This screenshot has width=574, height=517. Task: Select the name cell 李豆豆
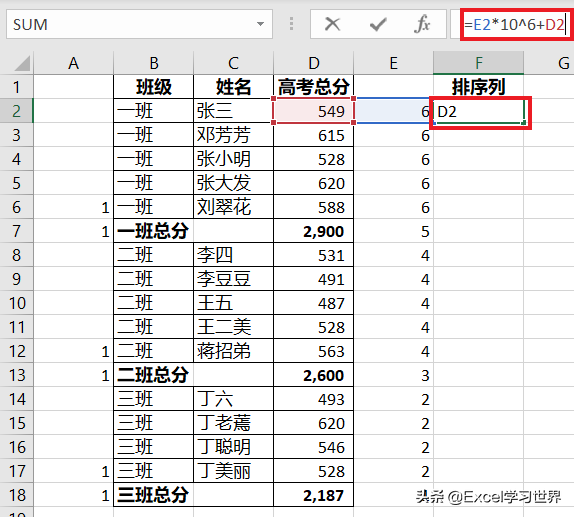coord(233,279)
